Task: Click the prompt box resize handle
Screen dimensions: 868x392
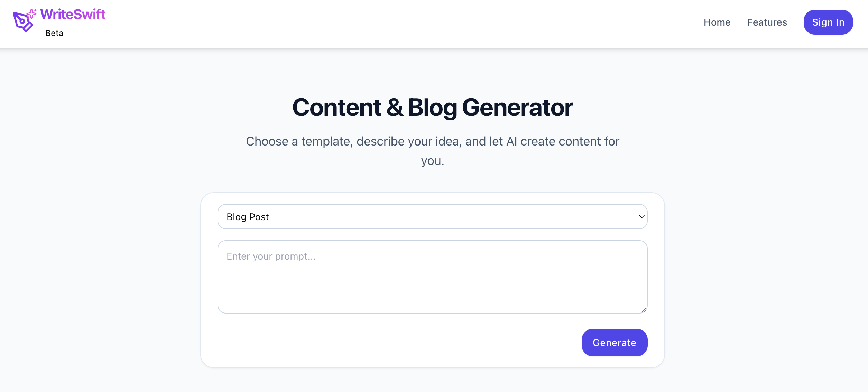Action: pyautogui.click(x=644, y=310)
